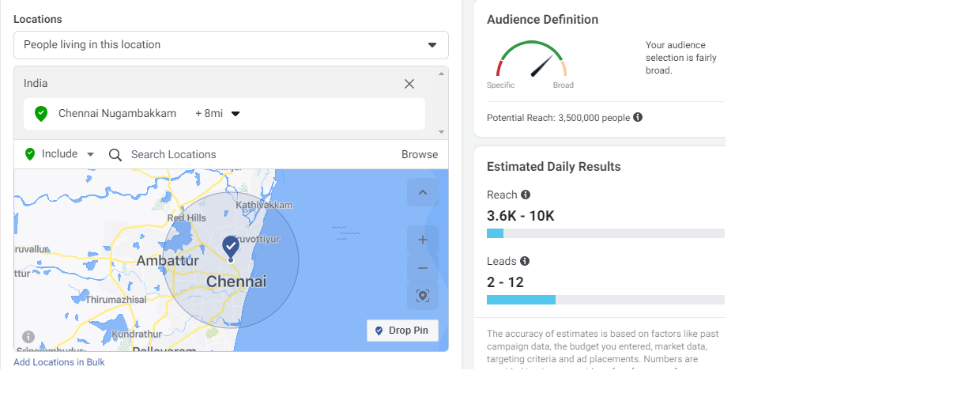Open the People living in this location dropdown
Image resolution: width=980 pixels, height=416 pixels.
[231, 45]
